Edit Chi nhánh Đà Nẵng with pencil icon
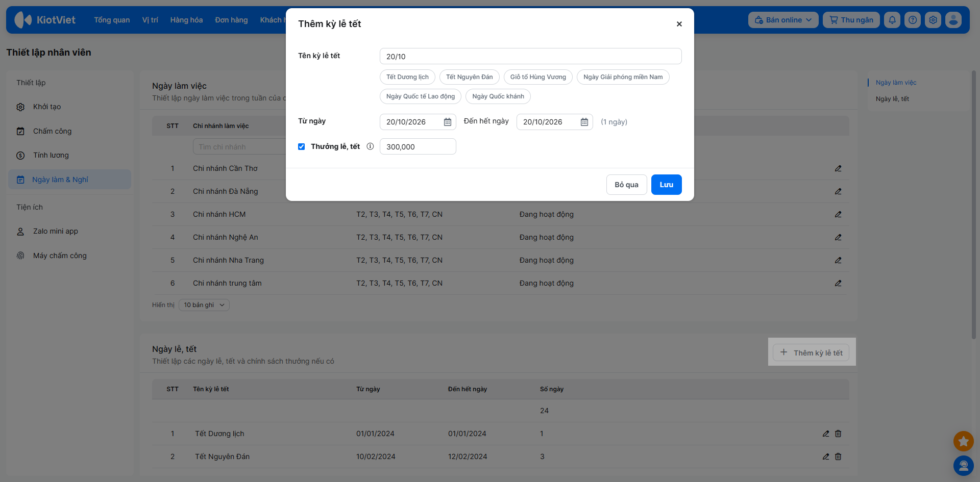The image size is (980, 482). click(x=838, y=191)
